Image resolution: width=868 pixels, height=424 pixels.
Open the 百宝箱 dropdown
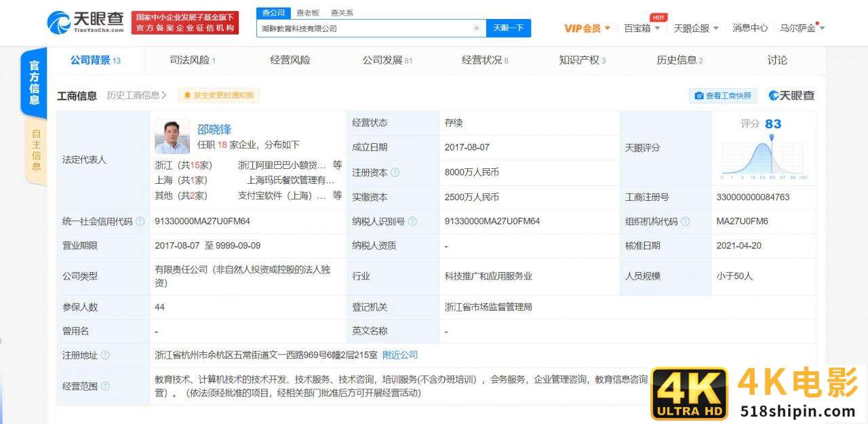(x=642, y=28)
